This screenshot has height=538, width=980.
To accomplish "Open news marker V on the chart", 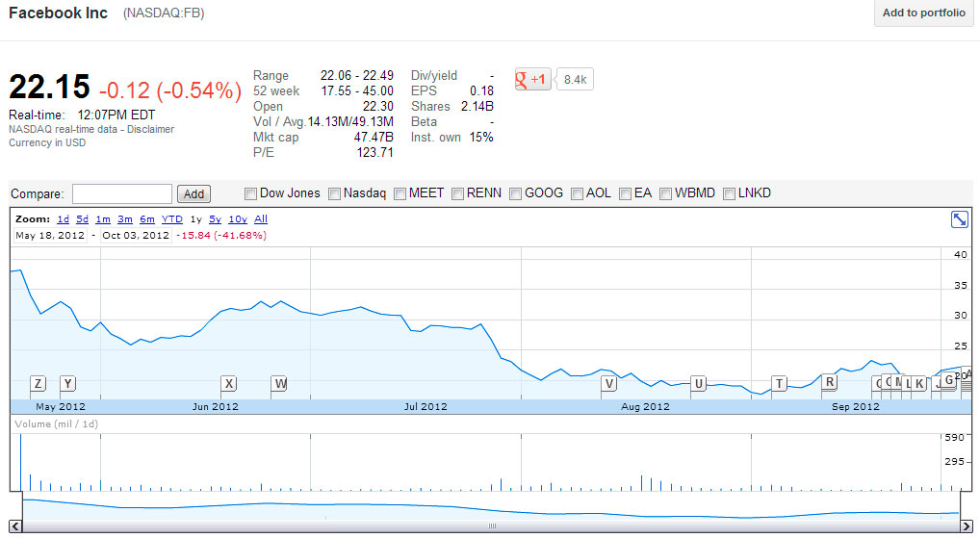I will [608, 384].
